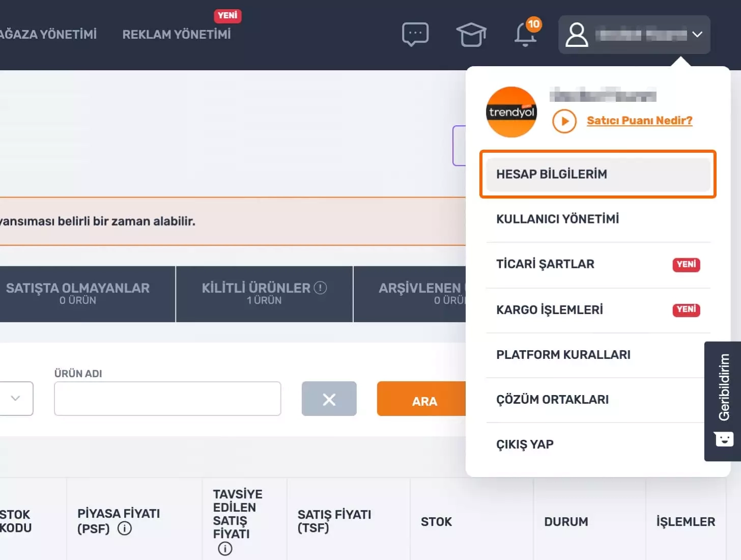Click info icon next to Kilitli Ürünler
Viewport: 741px width, 560px height.
pyautogui.click(x=320, y=288)
